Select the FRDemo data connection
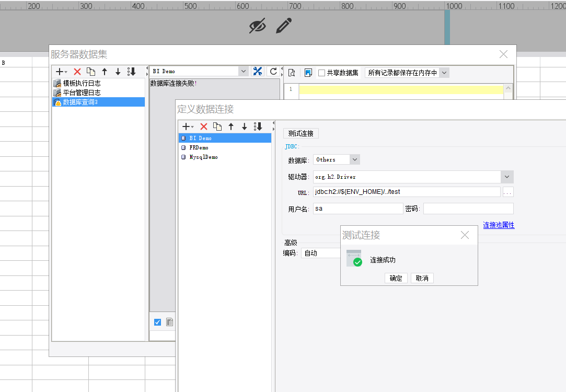566x392 pixels. (x=225, y=147)
